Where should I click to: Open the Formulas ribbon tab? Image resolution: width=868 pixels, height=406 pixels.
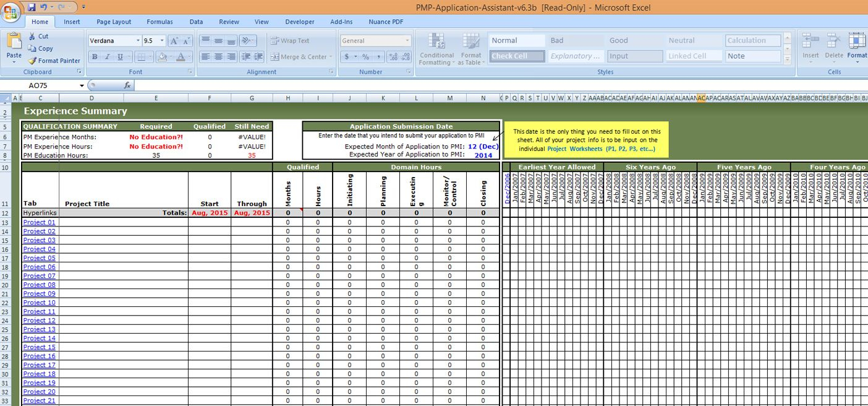coord(160,22)
